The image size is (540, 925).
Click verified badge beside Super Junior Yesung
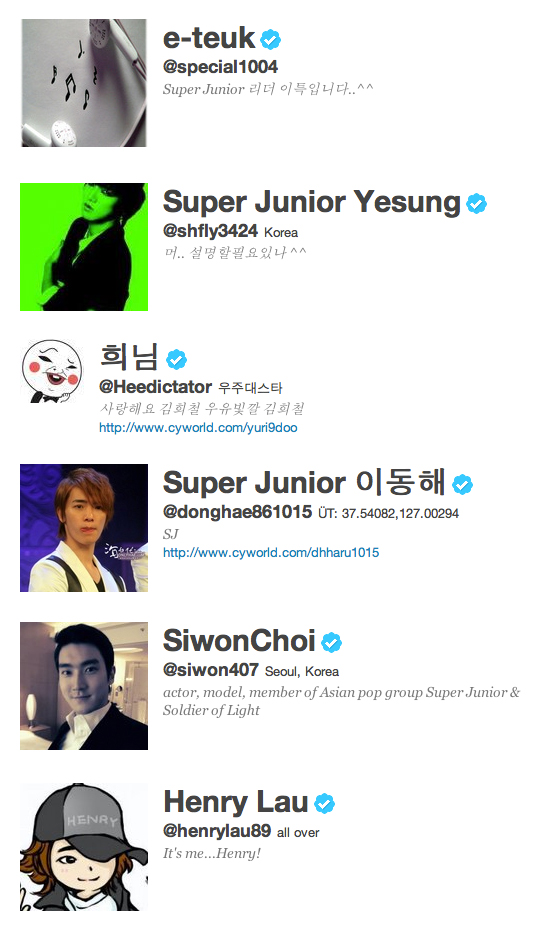tap(476, 204)
